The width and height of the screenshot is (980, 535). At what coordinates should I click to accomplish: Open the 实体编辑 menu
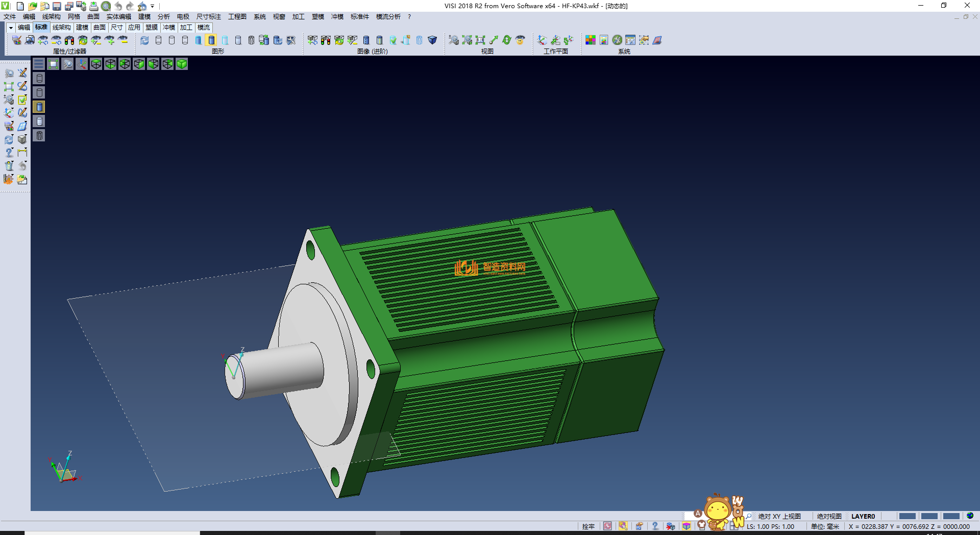[118, 17]
